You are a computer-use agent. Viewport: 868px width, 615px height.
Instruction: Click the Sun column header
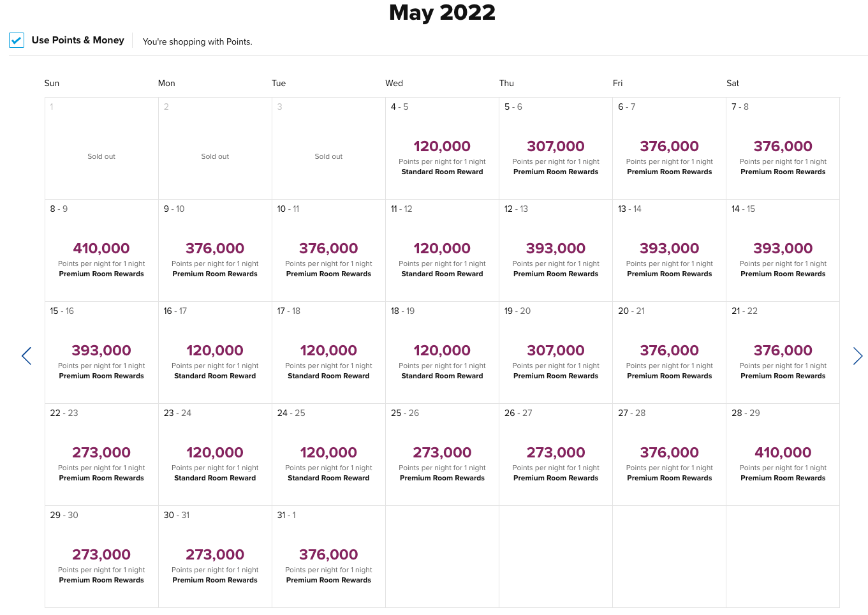pyautogui.click(x=51, y=83)
